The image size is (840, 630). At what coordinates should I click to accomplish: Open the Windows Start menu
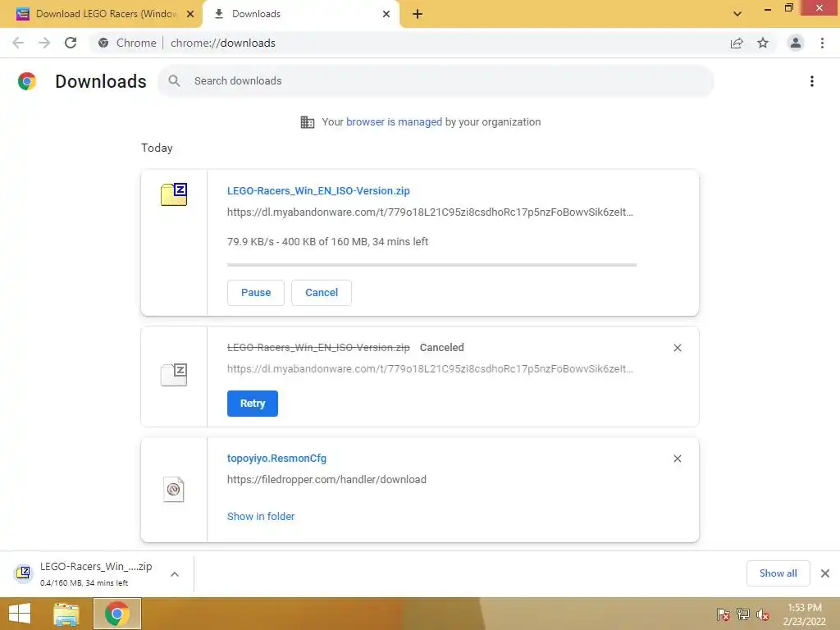[x=20, y=614]
